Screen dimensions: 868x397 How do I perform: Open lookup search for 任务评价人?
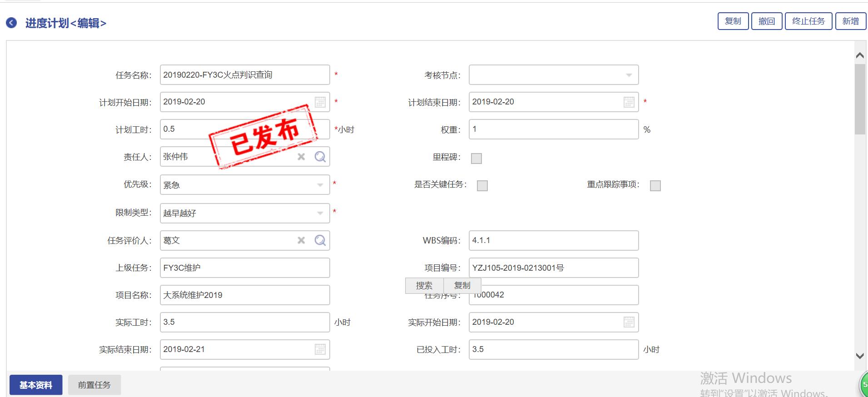click(x=320, y=240)
